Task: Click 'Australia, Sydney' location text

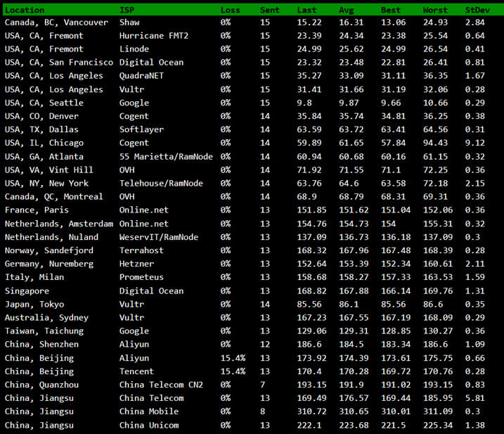Action: 46,318
